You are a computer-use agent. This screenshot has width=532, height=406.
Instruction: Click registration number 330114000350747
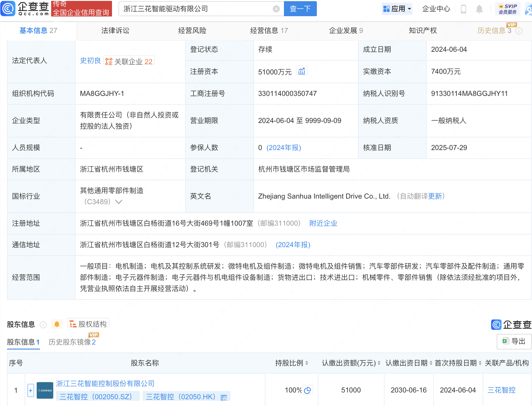(287, 94)
